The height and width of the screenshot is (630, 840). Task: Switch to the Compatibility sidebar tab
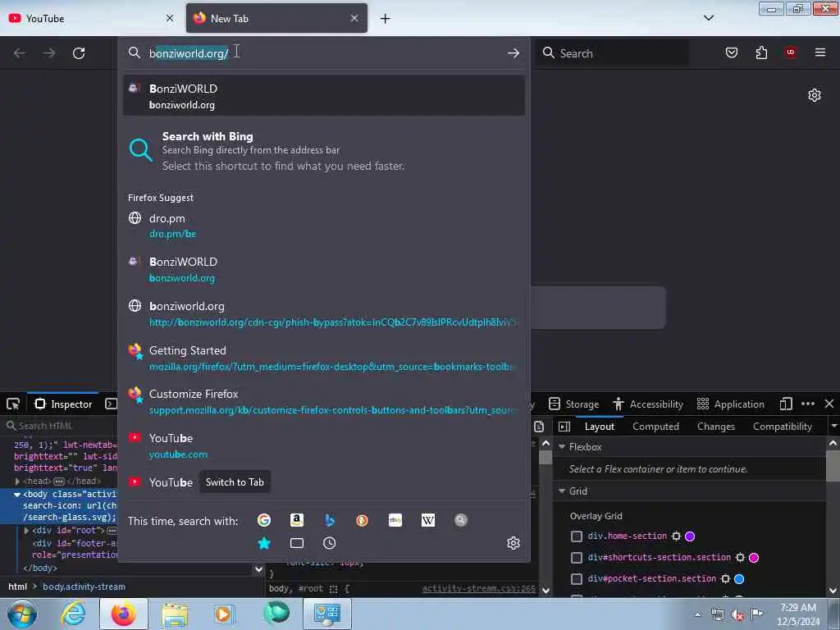[782, 427]
